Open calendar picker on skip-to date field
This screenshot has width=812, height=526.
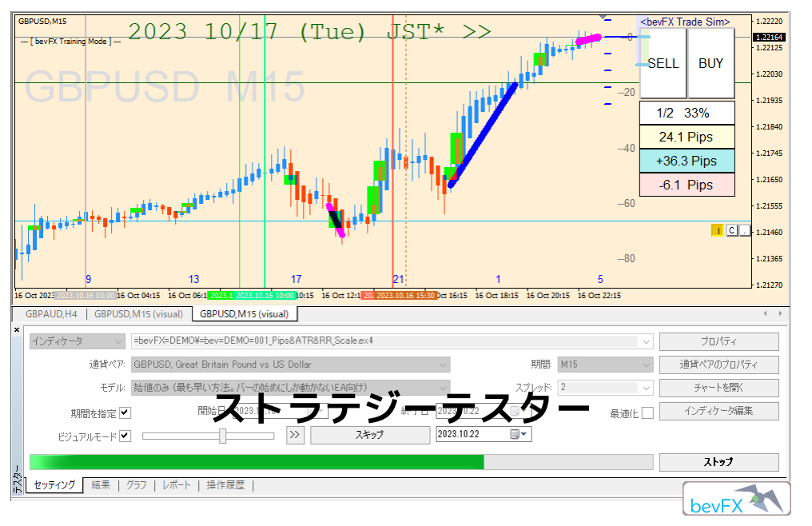(519, 434)
